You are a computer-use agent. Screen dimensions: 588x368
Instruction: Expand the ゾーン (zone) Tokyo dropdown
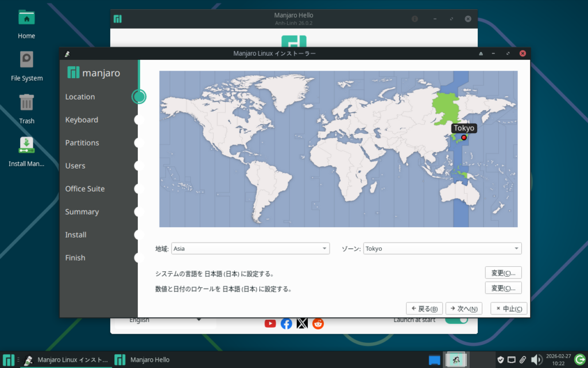(x=442, y=248)
